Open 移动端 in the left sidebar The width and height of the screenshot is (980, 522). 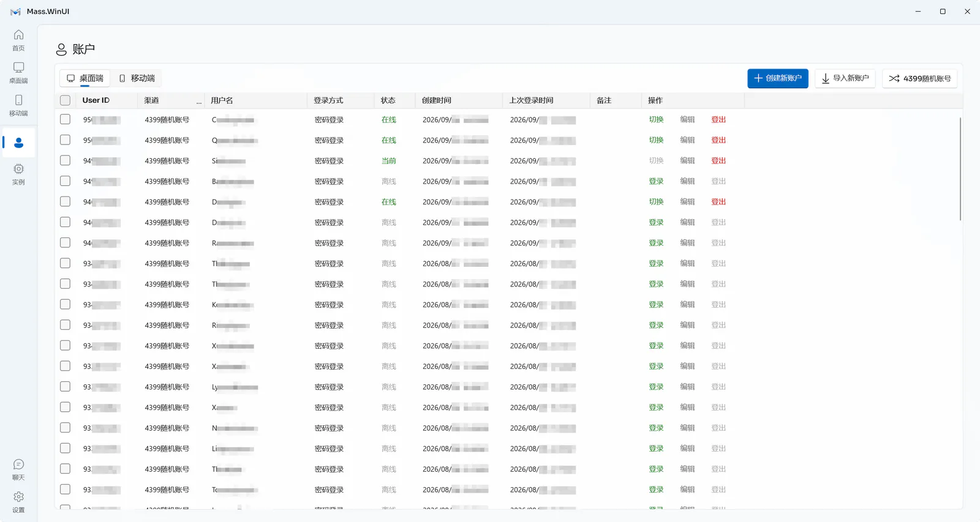point(18,105)
